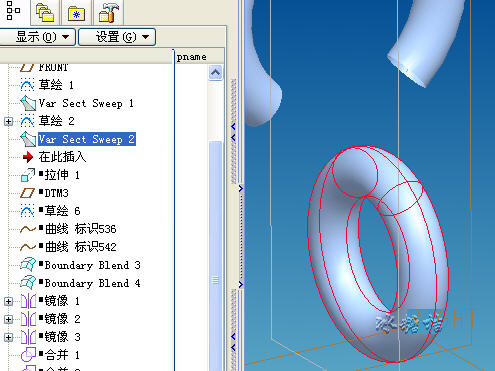Select Var Sect Sweep 1 feature
495x371 pixels.
tap(86, 103)
